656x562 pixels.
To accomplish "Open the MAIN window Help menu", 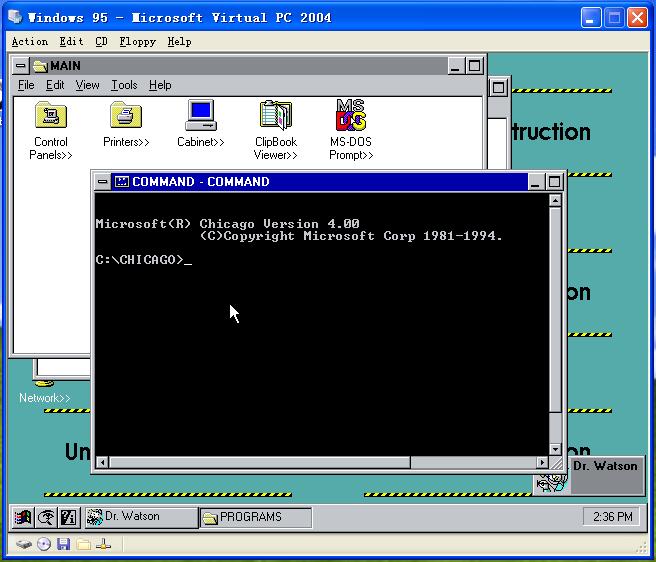I will pyautogui.click(x=160, y=85).
